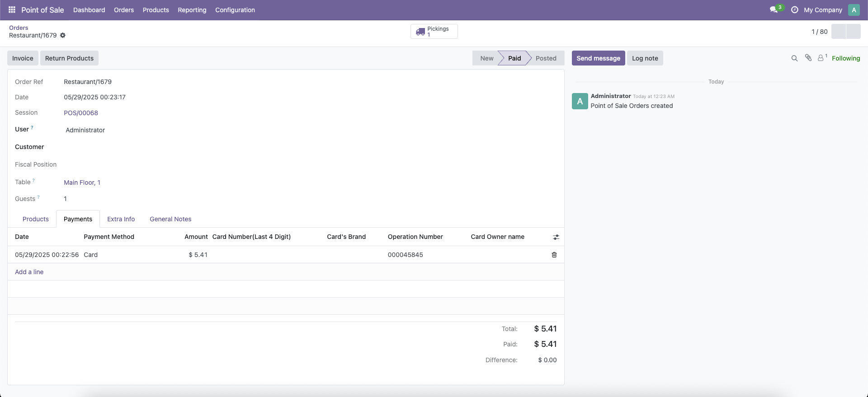
Task: Open the Extra Info tab
Action: 121,219
